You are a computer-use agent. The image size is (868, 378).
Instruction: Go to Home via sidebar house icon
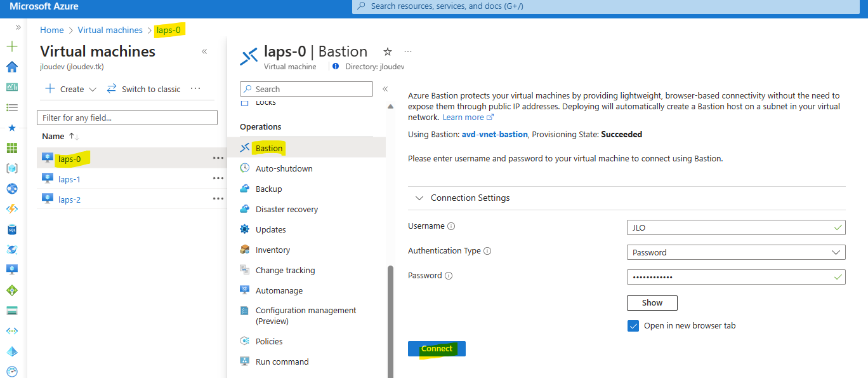11,67
